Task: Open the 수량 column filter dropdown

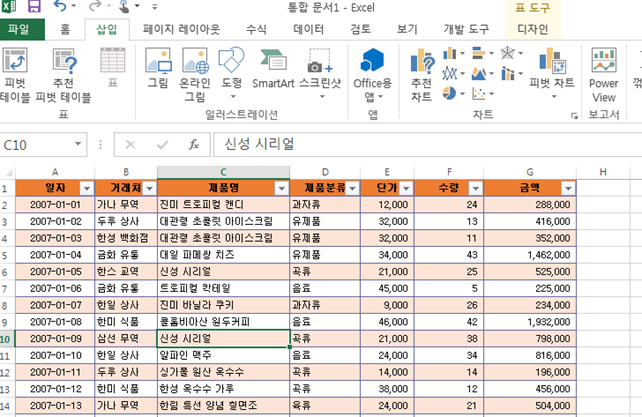Action: pyautogui.click(x=475, y=188)
